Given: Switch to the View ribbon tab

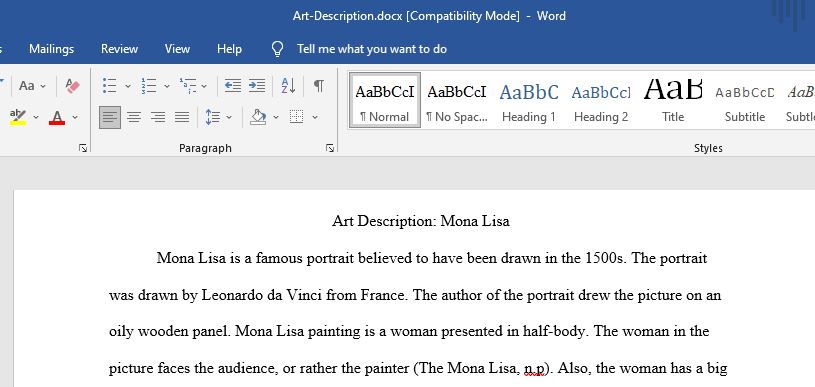Looking at the screenshot, I should pos(177,49).
